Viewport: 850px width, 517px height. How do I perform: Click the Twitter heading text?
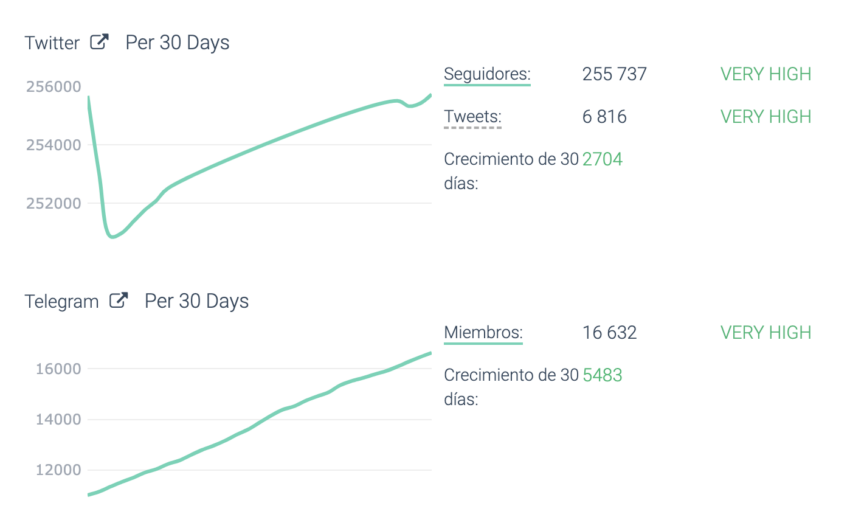[52, 42]
